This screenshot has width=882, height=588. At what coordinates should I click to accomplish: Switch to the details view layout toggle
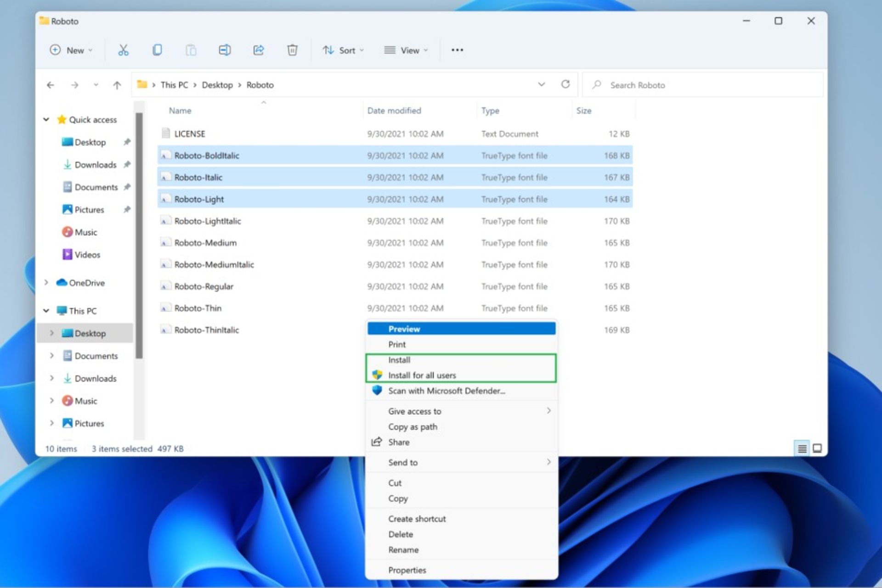802,448
